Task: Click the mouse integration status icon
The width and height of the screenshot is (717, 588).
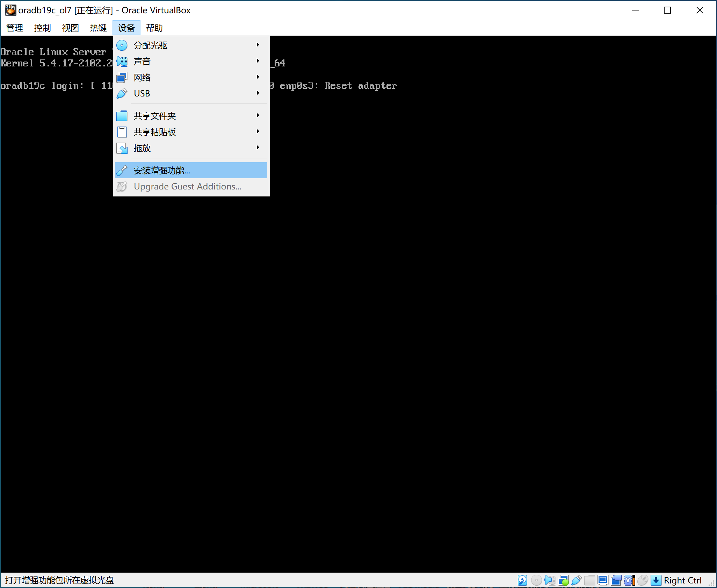Action: tap(643, 580)
